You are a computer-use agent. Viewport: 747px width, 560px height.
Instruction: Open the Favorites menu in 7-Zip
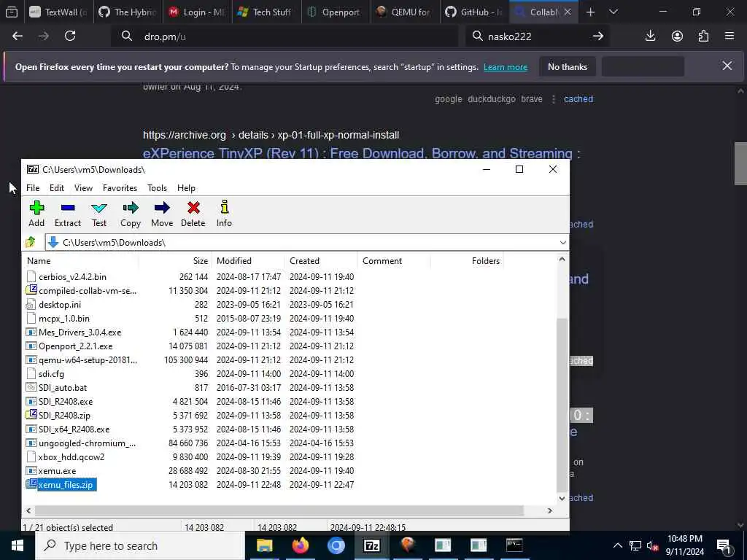point(120,188)
